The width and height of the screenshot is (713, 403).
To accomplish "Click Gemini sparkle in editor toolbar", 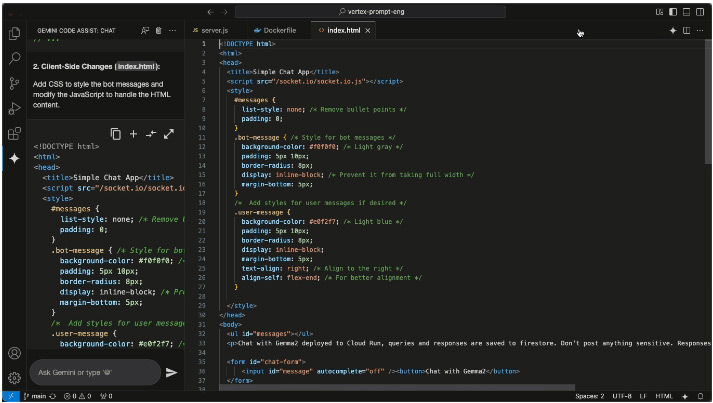I will [x=673, y=30].
